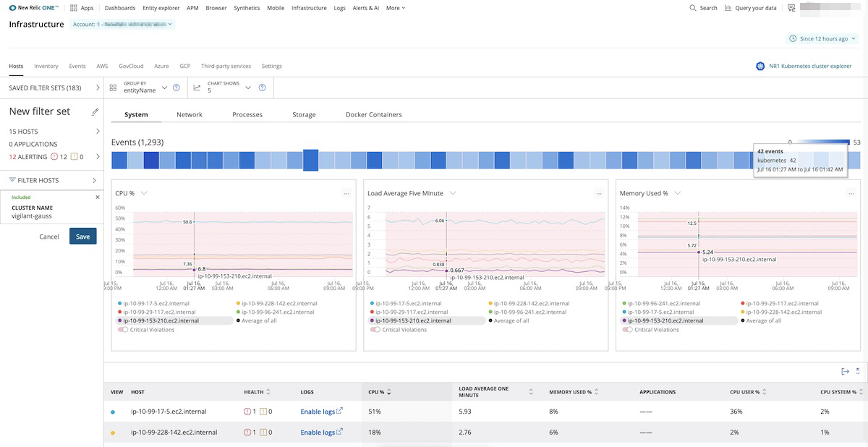Switch to the Storage tab
Viewport: 868px width, 447px height.
pos(304,114)
